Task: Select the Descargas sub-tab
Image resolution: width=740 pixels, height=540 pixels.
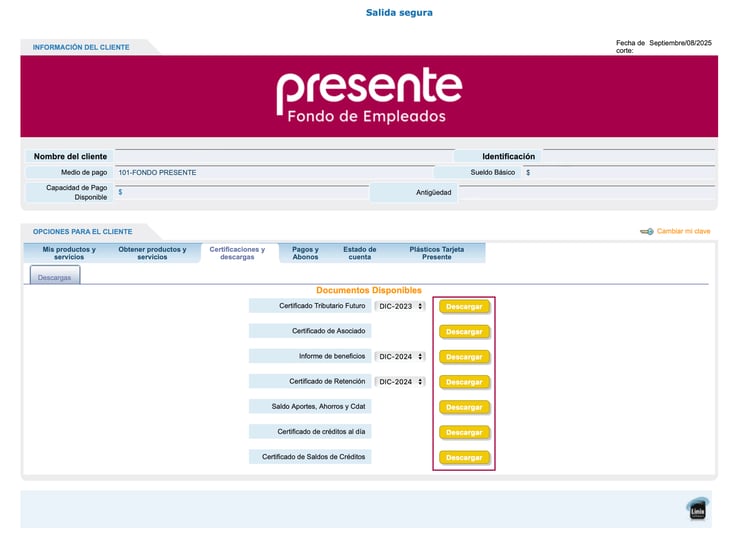Action: [x=55, y=276]
